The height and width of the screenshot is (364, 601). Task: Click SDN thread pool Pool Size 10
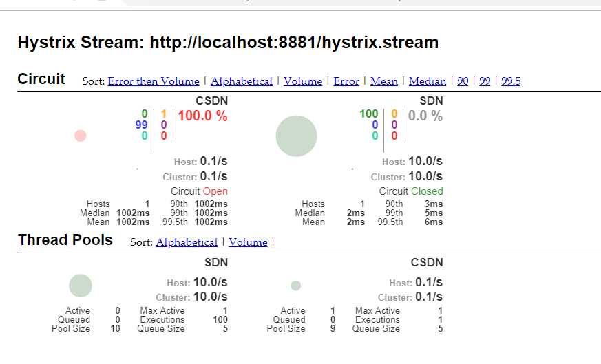tap(116, 329)
